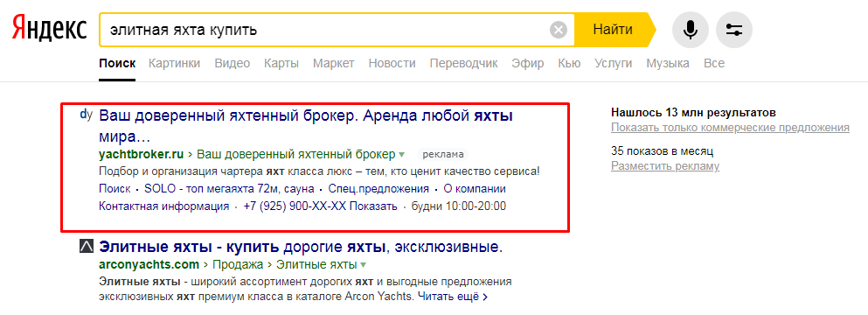Open SOLO - топ мегаяхта 72м sitelink

(229, 188)
